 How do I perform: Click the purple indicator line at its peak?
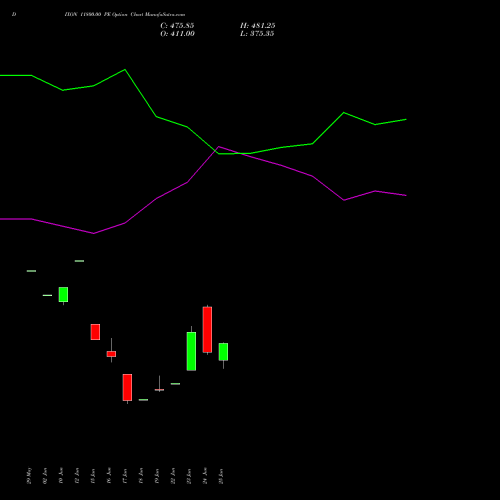pos(219,147)
